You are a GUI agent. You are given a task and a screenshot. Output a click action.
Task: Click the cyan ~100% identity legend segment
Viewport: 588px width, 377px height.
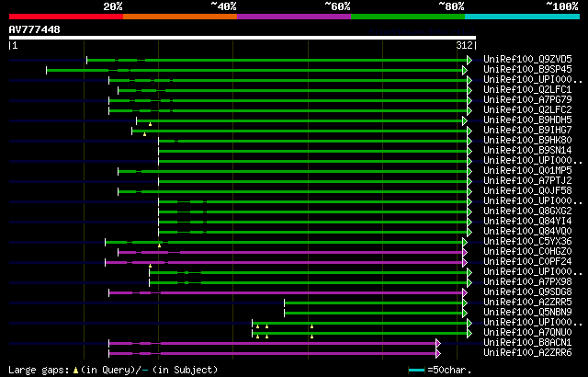[x=523, y=17]
